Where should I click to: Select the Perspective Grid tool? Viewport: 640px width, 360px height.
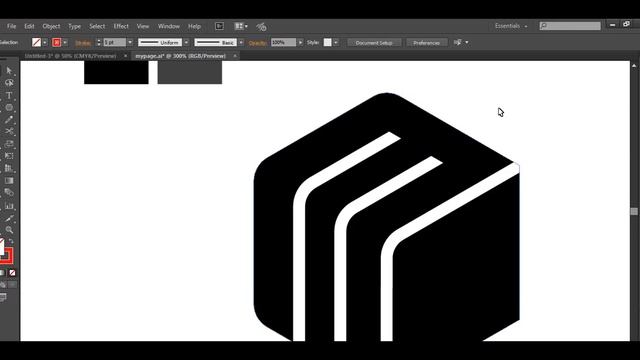[x=9, y=168]
